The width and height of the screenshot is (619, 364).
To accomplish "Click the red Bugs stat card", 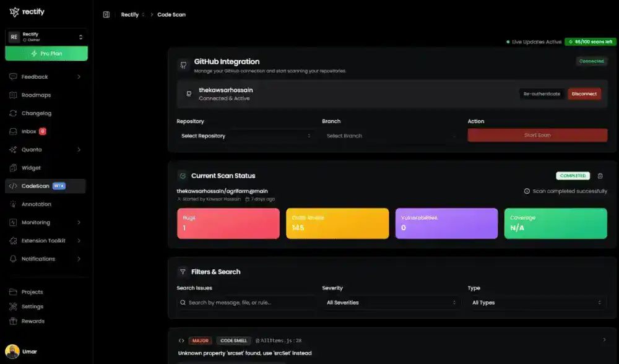I will click(228, 223).
